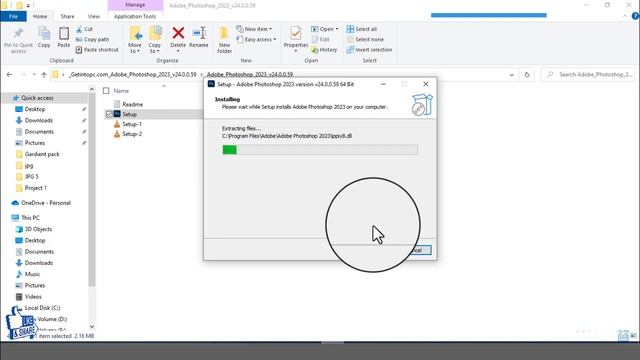
Task: Select This PC in navigation pane
Action: pos(26,218)
